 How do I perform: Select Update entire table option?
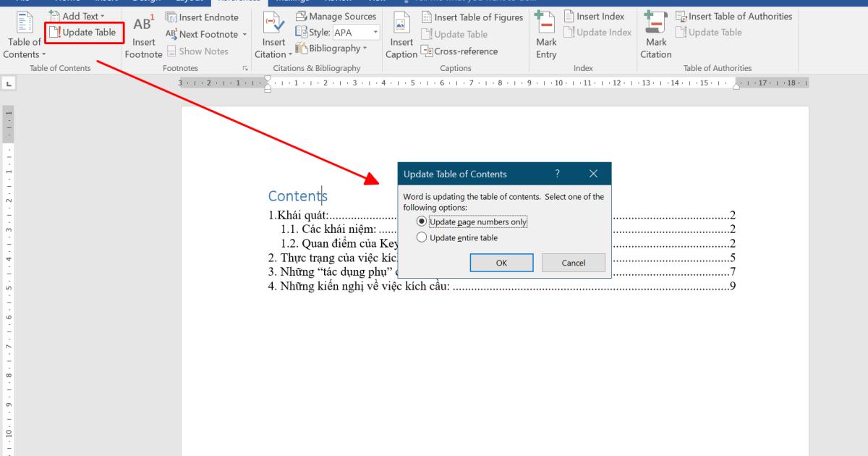[422, 237]
